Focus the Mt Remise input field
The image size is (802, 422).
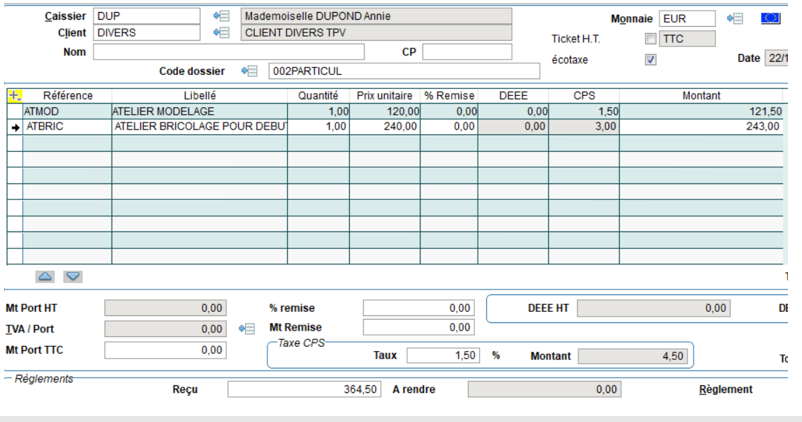[x=419, y=327]
